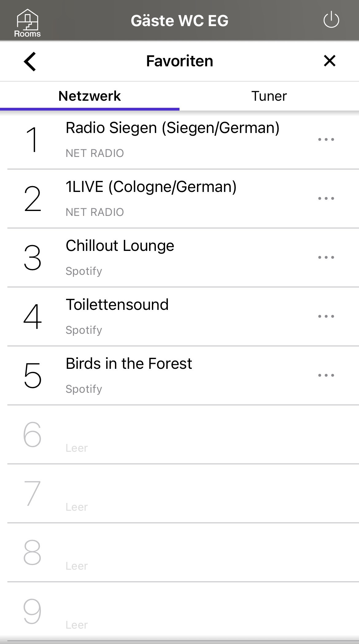Play 1LIVE (Cologne/German) net radio

click(x=150, y=198)
